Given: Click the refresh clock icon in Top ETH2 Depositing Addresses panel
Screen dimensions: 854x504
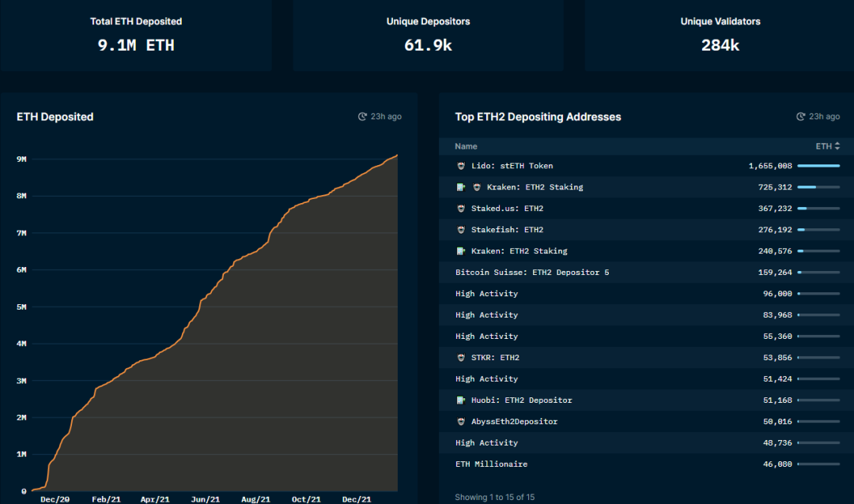Looking at the screenshot, I should pyautogui.click(x=800, y=116).
